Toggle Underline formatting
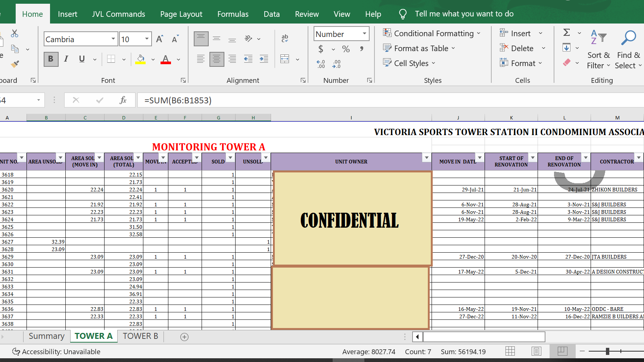 coord(82,59)
